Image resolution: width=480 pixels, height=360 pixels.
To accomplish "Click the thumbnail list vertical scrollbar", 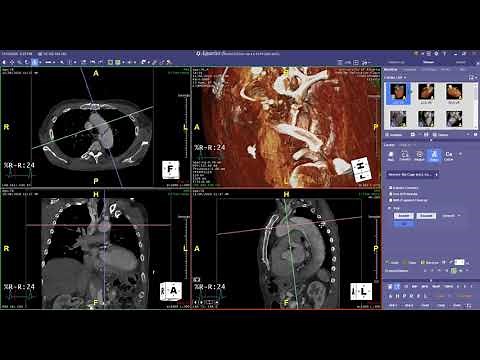I will pyautogui.click(x=476, y=106).
